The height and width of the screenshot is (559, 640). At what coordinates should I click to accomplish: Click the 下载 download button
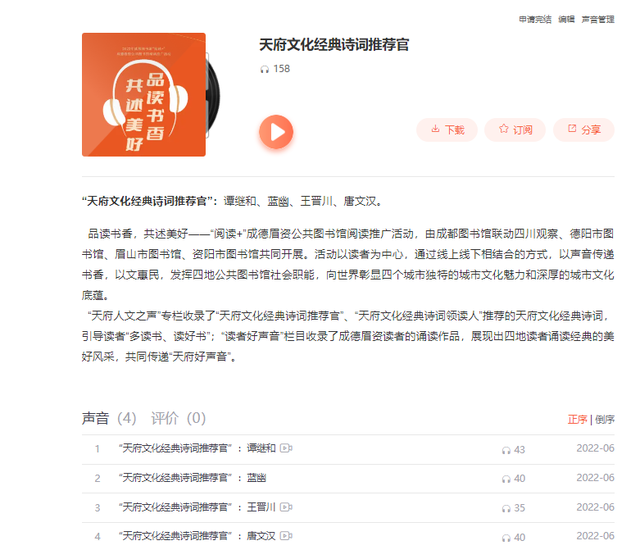coord(447,130)
